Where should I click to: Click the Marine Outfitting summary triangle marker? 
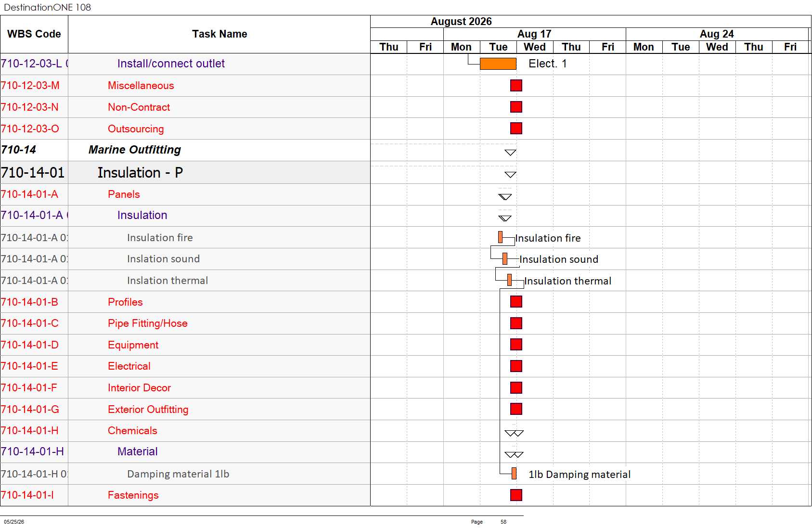tap(510, 153)
